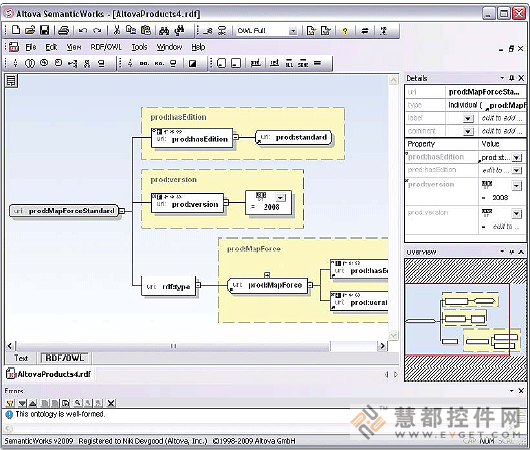Click the diagram's right horizontal scroll arrow
Screen dimensions: 530x450
pos(382,346)
